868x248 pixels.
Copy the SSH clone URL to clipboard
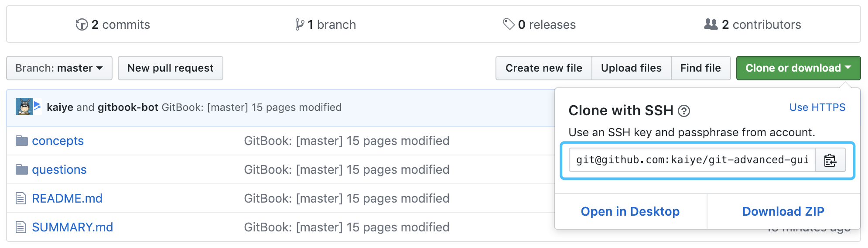(830, 160)
